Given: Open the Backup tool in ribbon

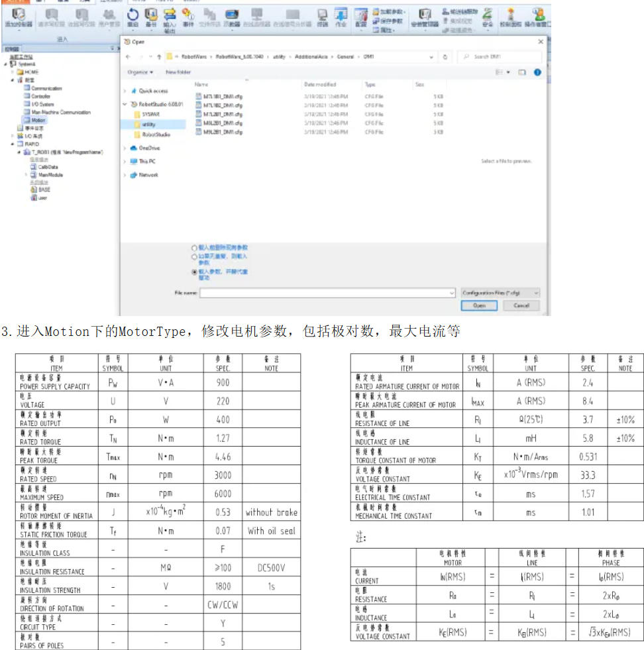Looking at the screenshot, I should pos(151,17).
